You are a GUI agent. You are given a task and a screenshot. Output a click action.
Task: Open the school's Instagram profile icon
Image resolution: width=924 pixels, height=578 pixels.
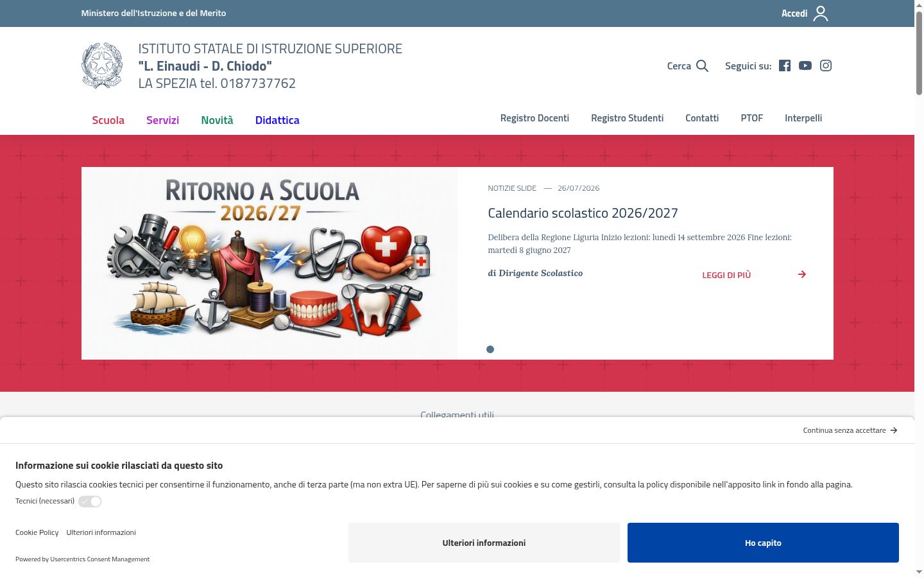[x=826, y=66]
